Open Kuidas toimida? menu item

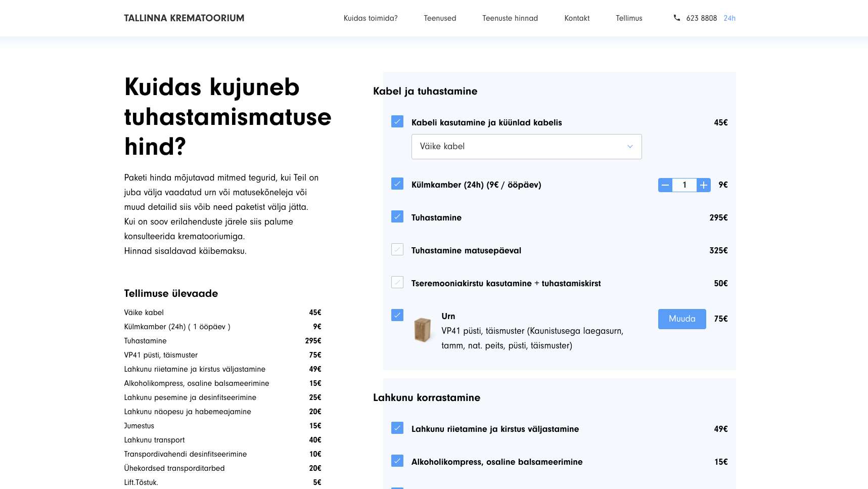click(x=371, y=18)
